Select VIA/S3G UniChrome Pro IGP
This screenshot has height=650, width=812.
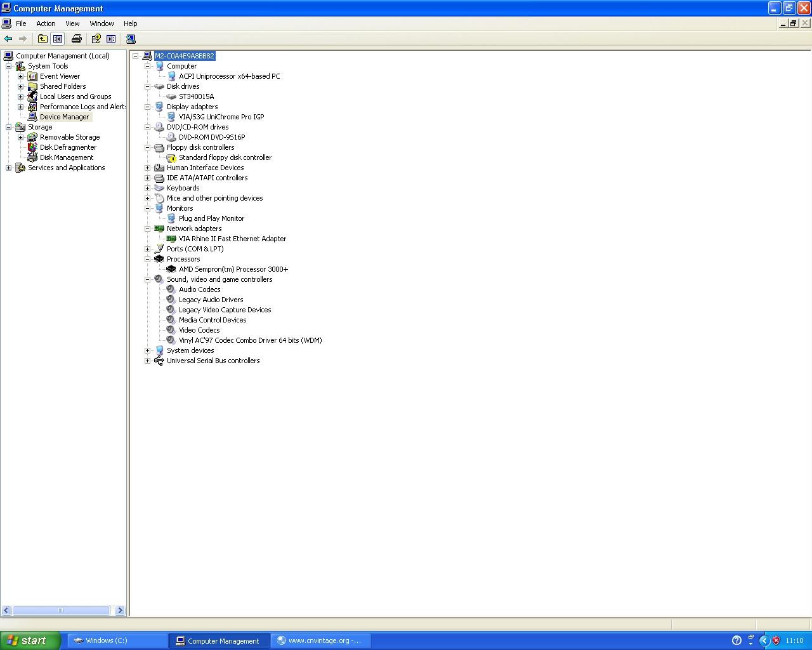point(221,117)
